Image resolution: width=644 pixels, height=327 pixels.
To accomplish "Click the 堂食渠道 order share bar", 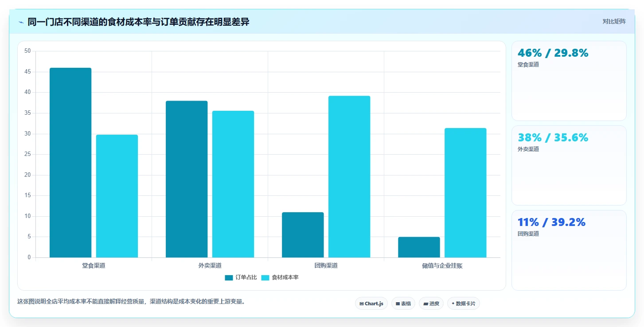I will [x=70, y=163].
